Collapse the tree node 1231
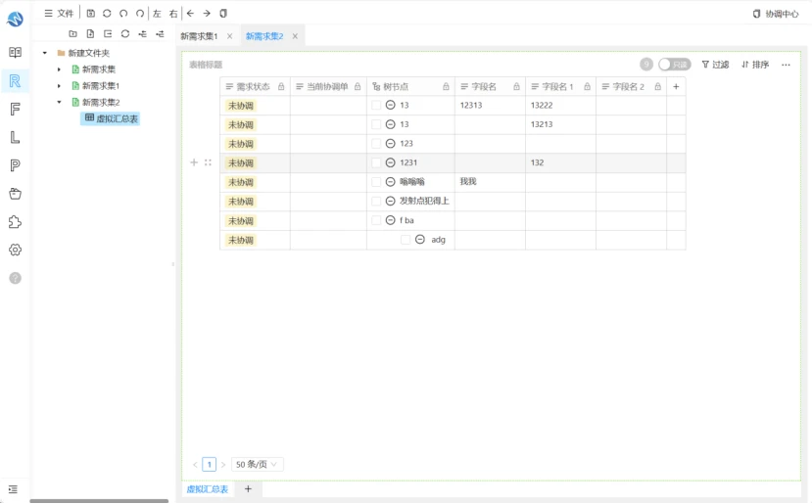 [391, 162]
